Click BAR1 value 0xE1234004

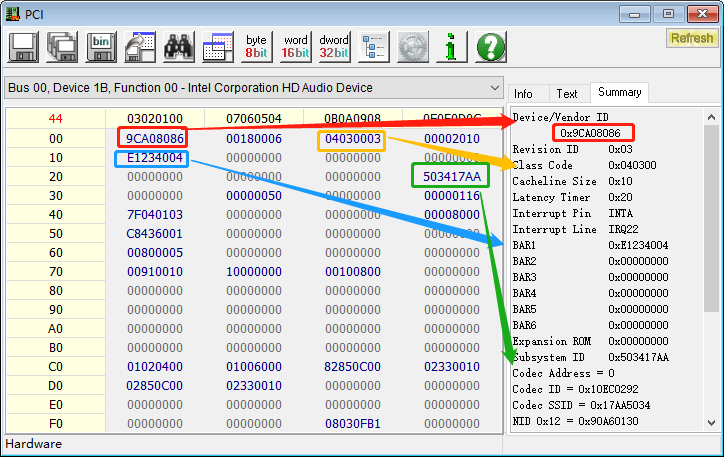[x=638, y=245]
